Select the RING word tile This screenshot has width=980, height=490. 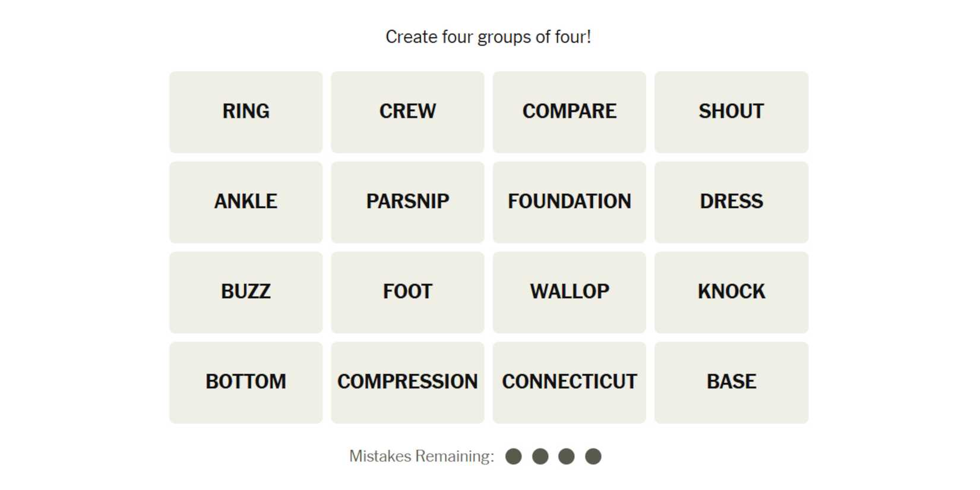click(246, 112)
